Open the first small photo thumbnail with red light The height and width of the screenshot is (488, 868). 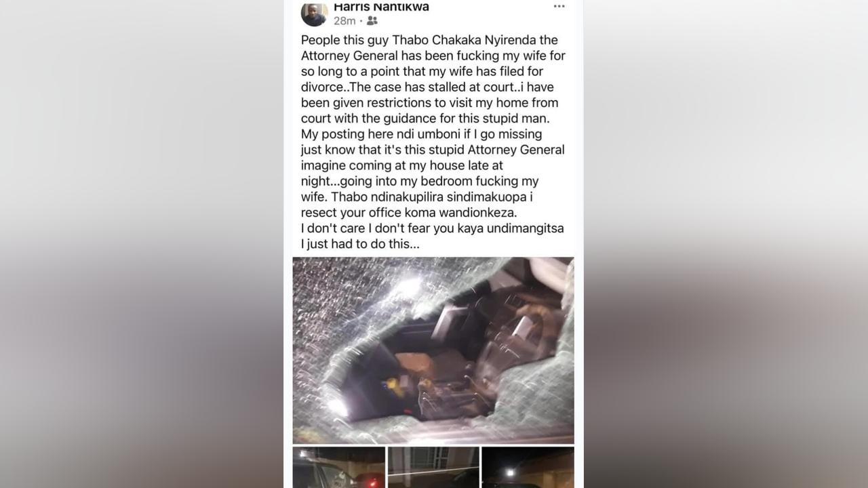[x=338, y=467]
